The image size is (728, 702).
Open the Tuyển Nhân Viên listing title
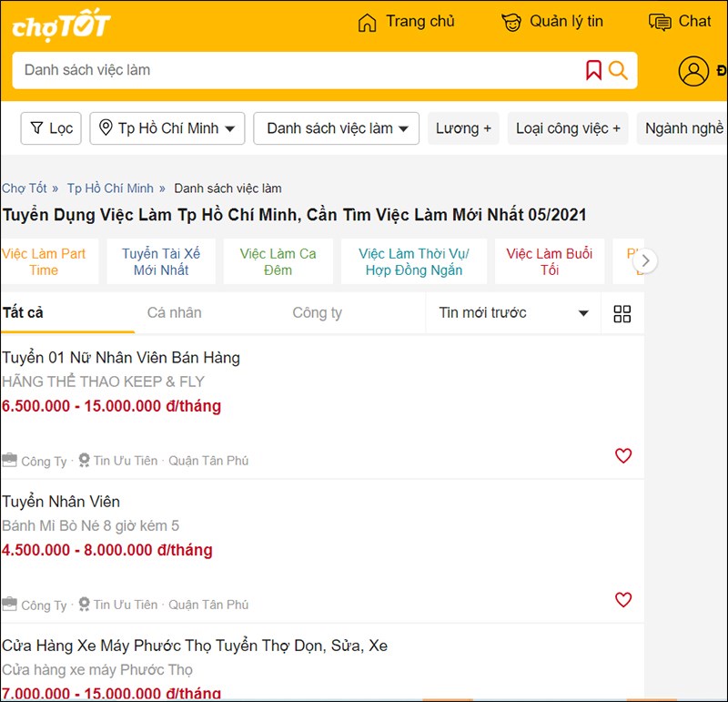pos(61,502)
